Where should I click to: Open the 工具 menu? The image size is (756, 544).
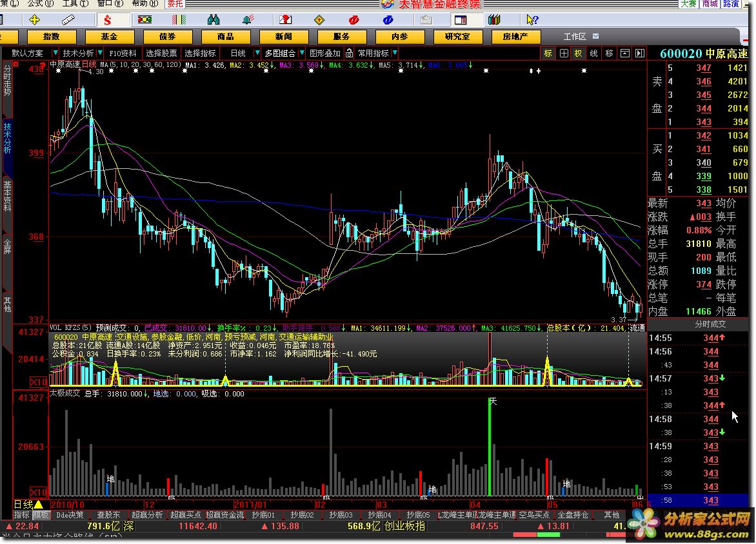[x=75, y=3]
